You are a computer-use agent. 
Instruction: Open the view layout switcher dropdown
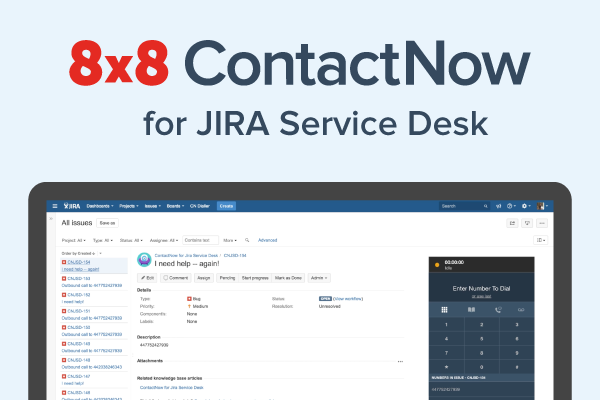click(541, 240)
